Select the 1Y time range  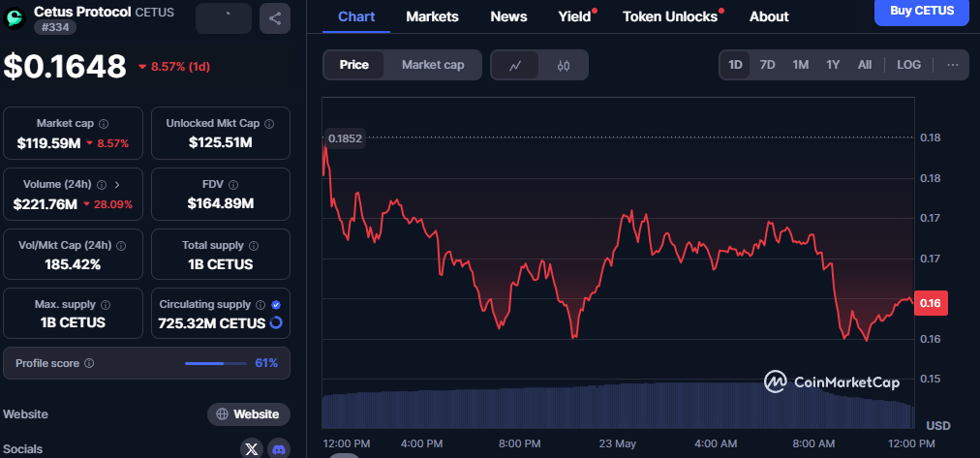pyautogui.click(x=833, y=65)
